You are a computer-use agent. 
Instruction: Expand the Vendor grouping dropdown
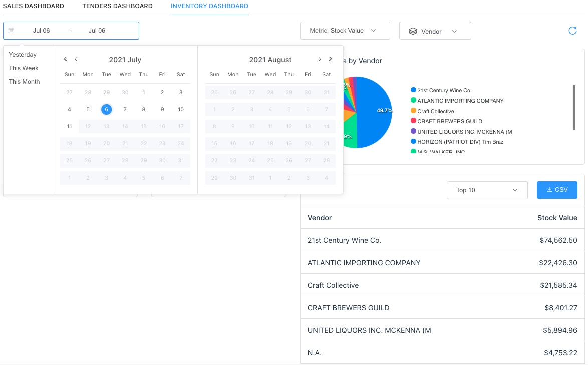(x=435, y=31)
